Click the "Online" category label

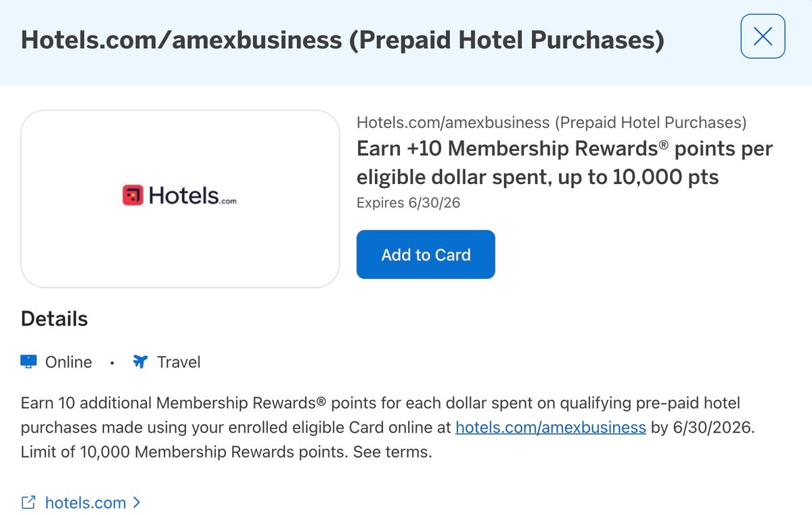[68, 362]
